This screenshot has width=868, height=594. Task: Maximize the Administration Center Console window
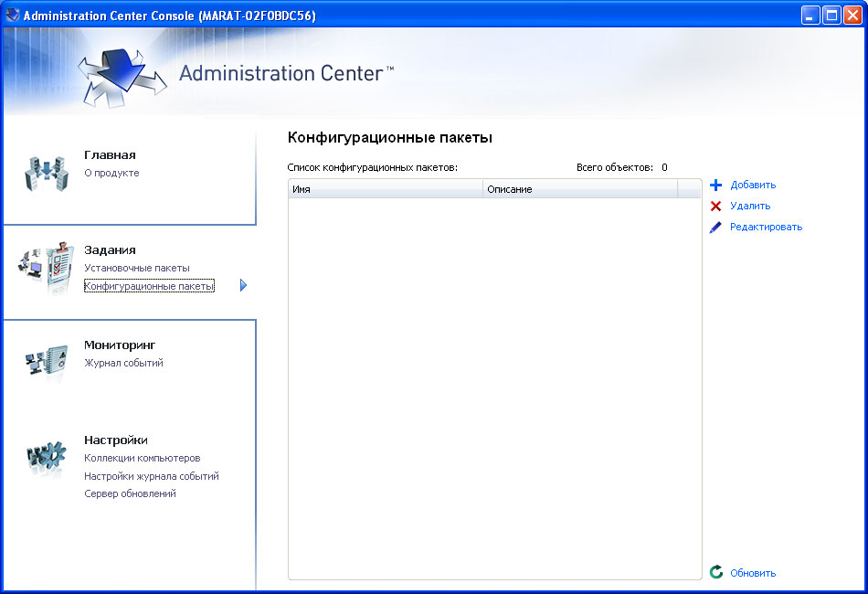(x=831, y=16)
